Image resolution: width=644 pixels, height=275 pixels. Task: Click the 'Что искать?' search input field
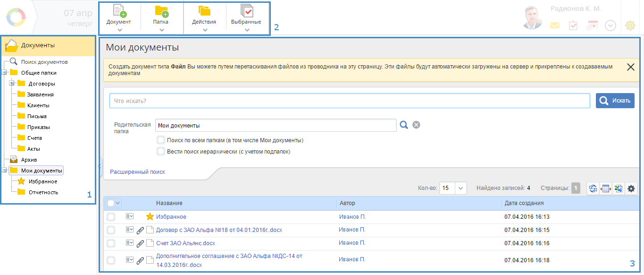coord(349,101)
